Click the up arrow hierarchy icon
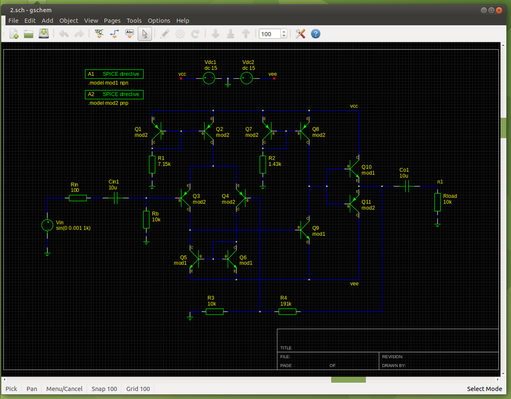 [246, 34]
